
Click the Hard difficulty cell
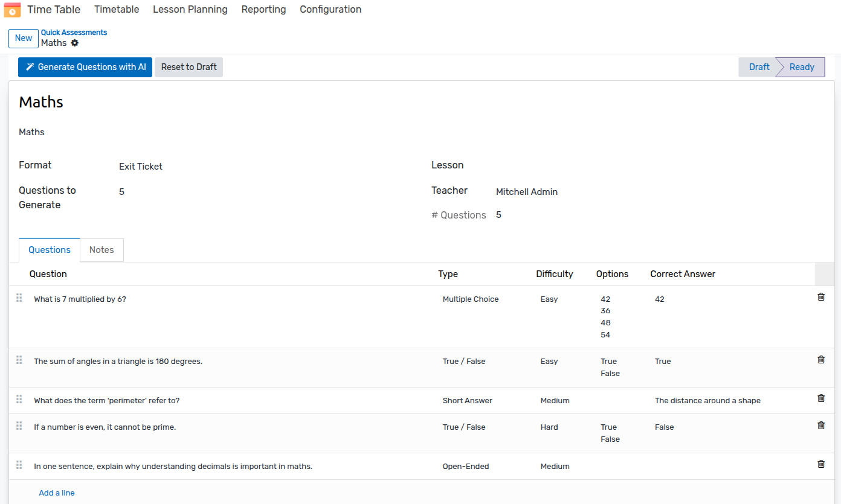(x=549, y=427)
